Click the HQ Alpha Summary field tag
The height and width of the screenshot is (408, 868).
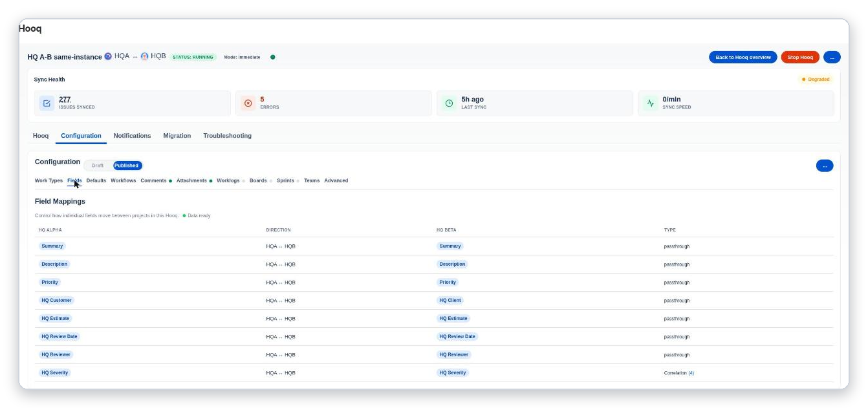tap(52, 246)
